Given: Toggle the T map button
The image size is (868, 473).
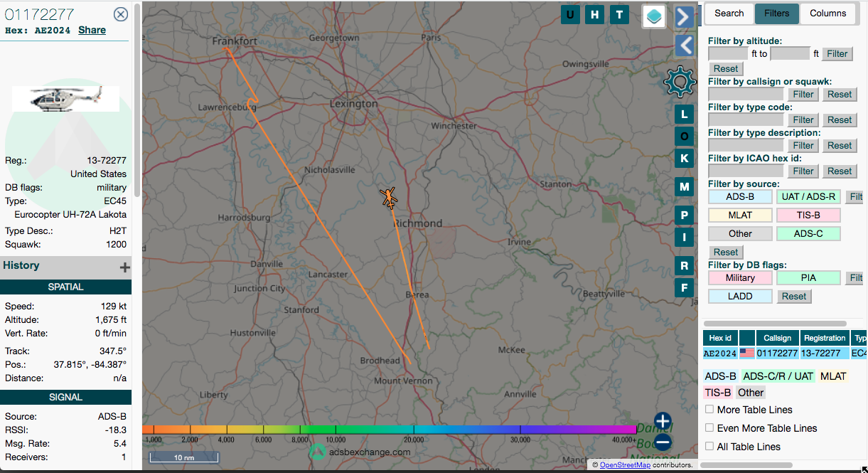Looking at the screenshot, I should click(x=620, y=14).
